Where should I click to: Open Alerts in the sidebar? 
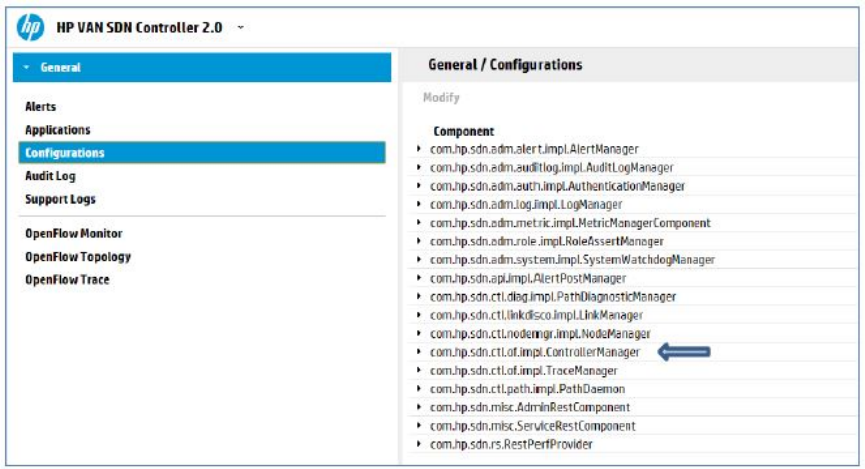[x=41, y=107]
